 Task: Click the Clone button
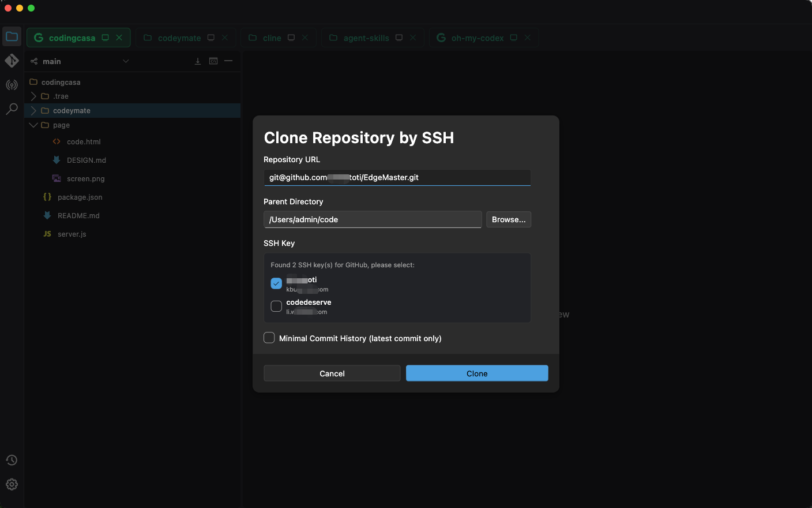[477, 373]
